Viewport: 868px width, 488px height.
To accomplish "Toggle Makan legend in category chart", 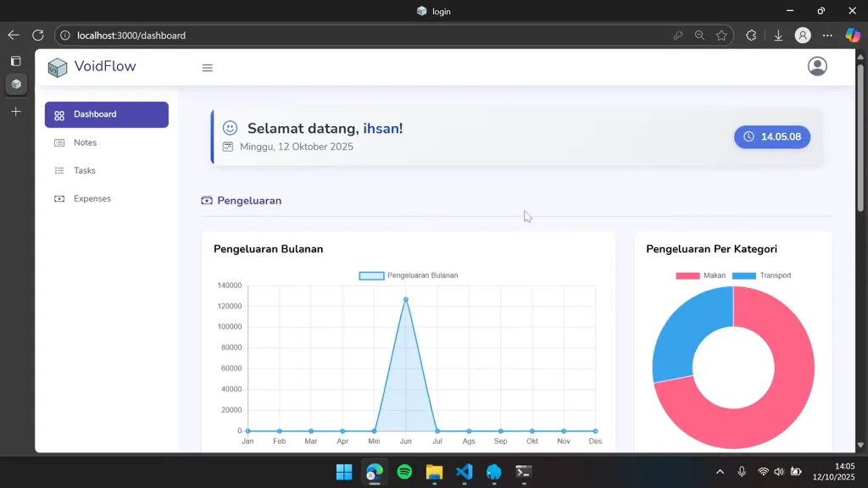I will (700, 275).
